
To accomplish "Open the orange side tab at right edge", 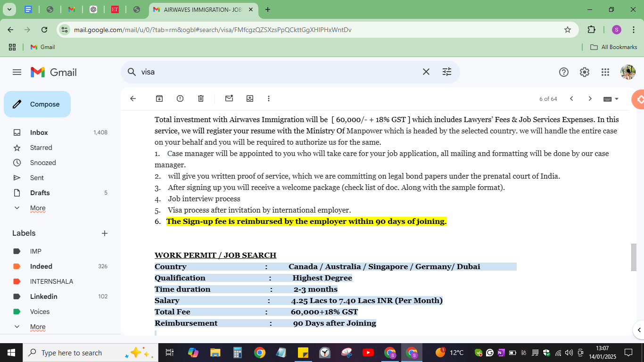I will coord(639,99).
